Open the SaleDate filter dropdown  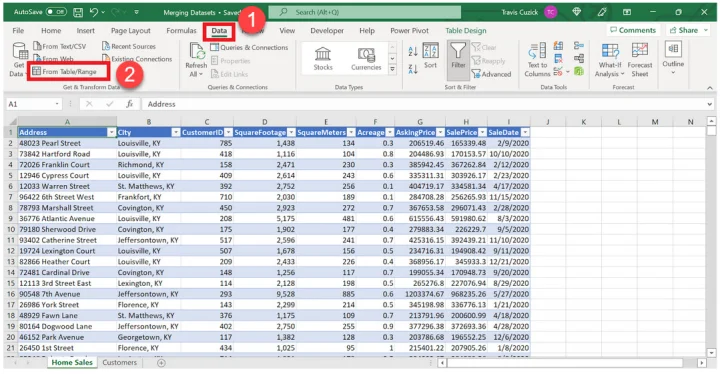pyautogui.click(x=525, y=132)
